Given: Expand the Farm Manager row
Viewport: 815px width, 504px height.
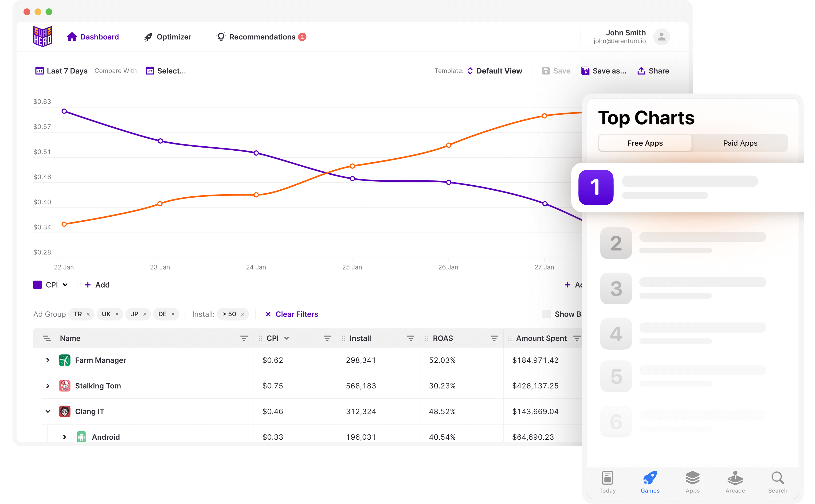Looking at the screenshot, I should pos(48,360).
